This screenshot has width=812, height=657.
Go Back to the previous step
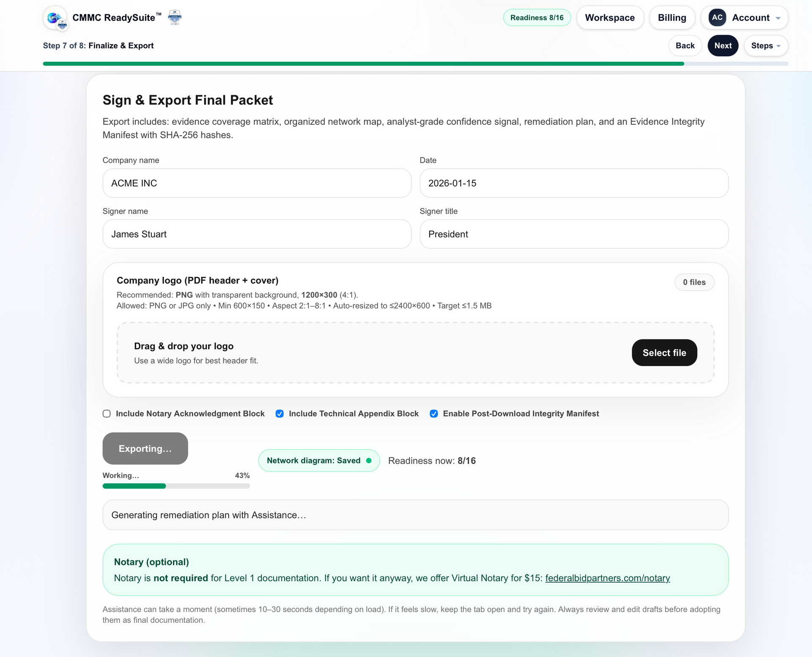(x=685, y=46)
